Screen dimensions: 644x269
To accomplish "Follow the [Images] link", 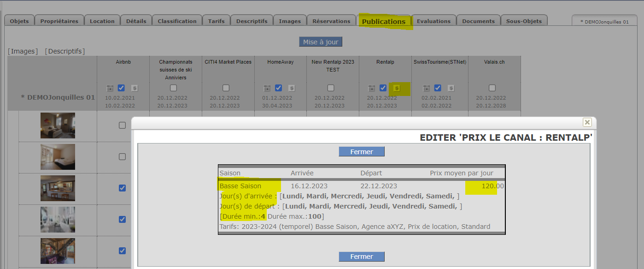I will [23, 51].
